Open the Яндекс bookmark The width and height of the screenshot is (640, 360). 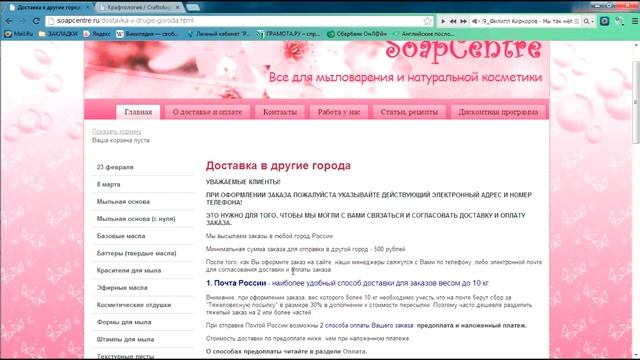(97, 34)
